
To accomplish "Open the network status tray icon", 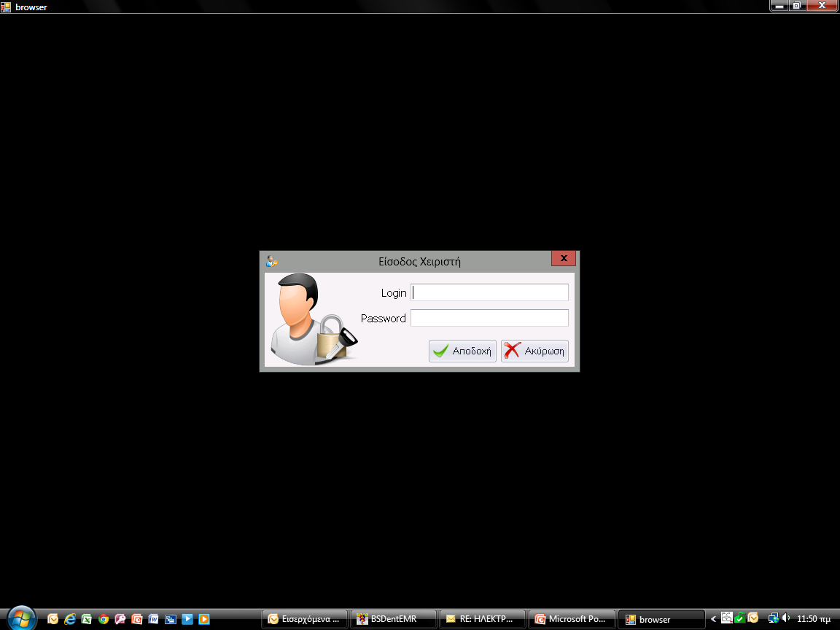I will 773,618.
